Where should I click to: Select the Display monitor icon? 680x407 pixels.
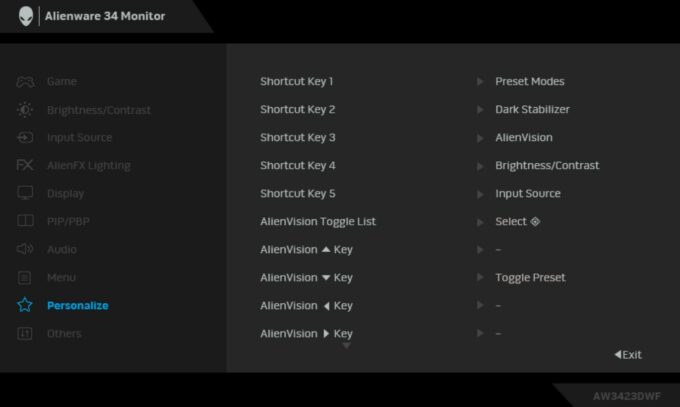(26, 194)
